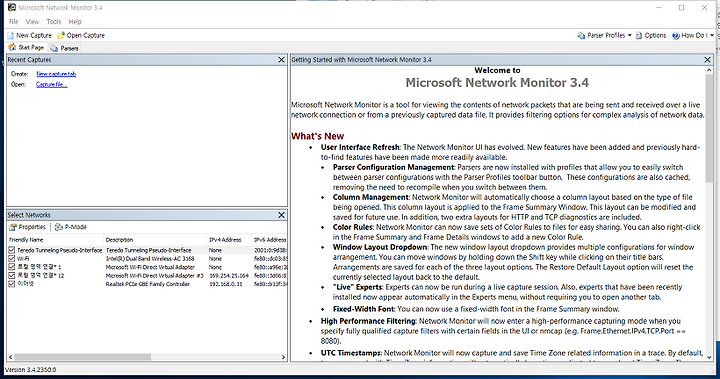Switch to the Start Page tab
720x379 pixels.
pos(27,47)
